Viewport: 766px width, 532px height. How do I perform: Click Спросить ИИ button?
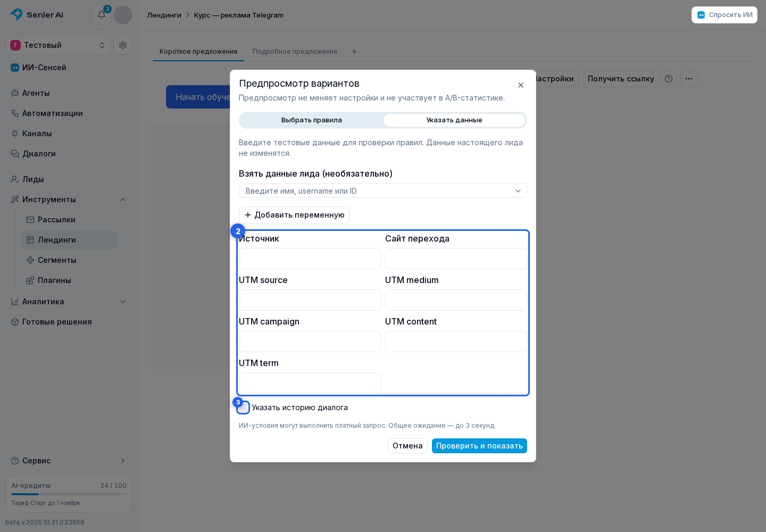(725, 15)
